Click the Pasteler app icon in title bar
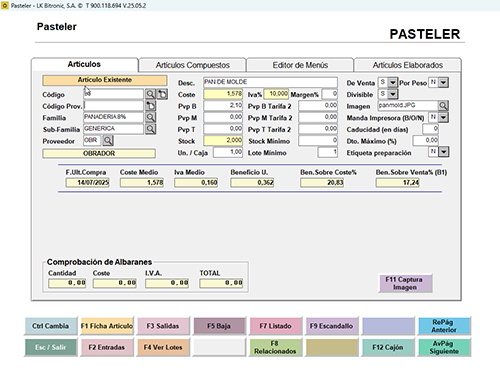This screenshot has width=500, height=386. pos(5,5)
